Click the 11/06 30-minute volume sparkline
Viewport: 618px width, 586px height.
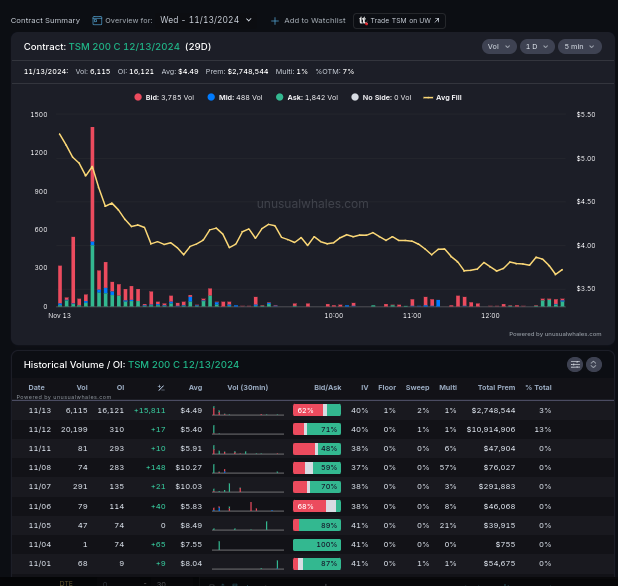[248, 506]
